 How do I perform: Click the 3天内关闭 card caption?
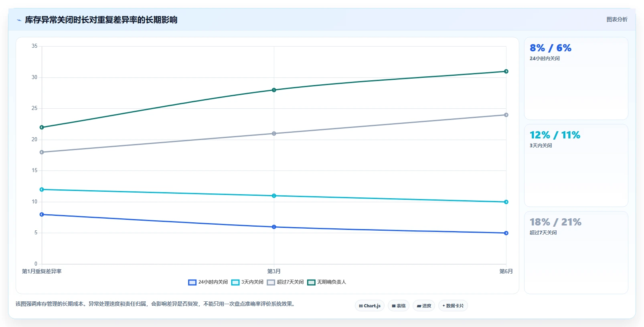[x=541, y=146]
